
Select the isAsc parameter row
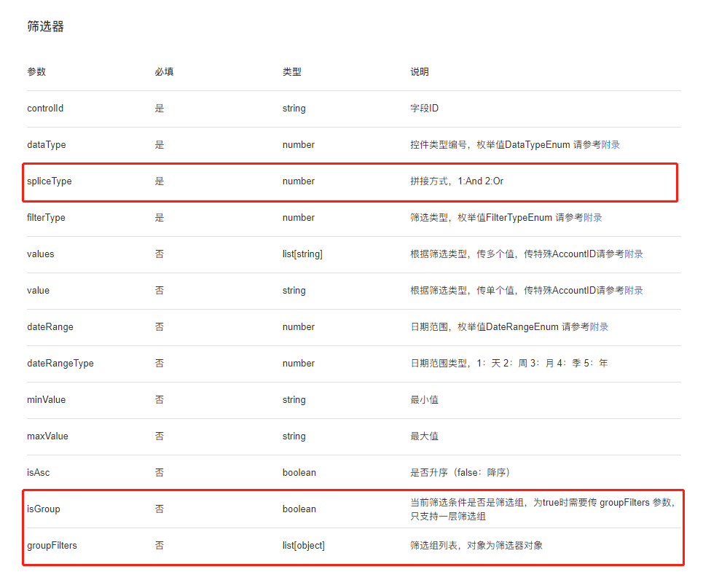click(35, 472)
